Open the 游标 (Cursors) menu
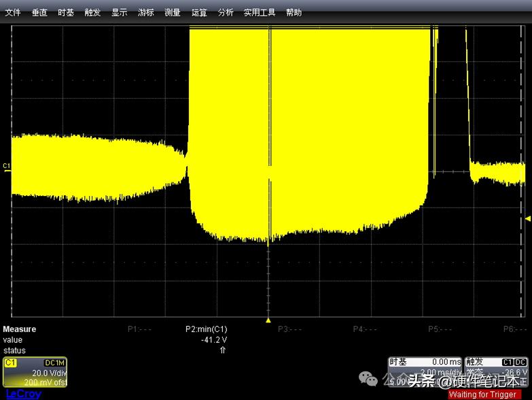This screenshot has width=532, height=400. point(145,12)
